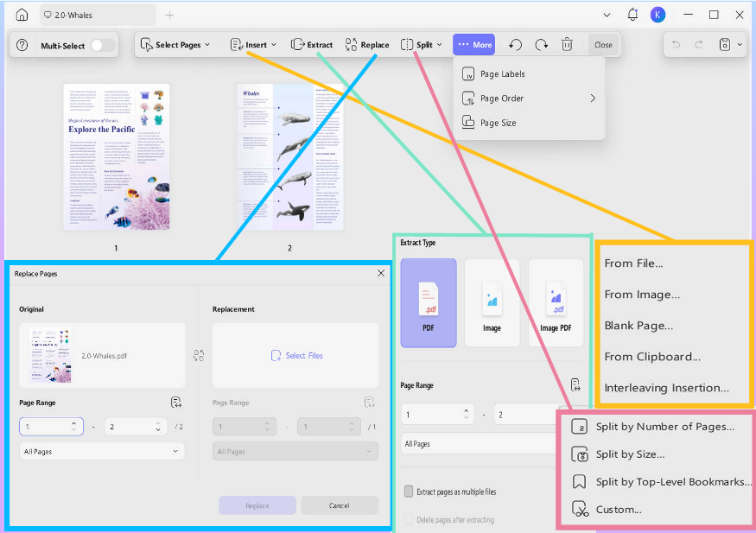Rotate pages counterclockwise

point(516,45)
